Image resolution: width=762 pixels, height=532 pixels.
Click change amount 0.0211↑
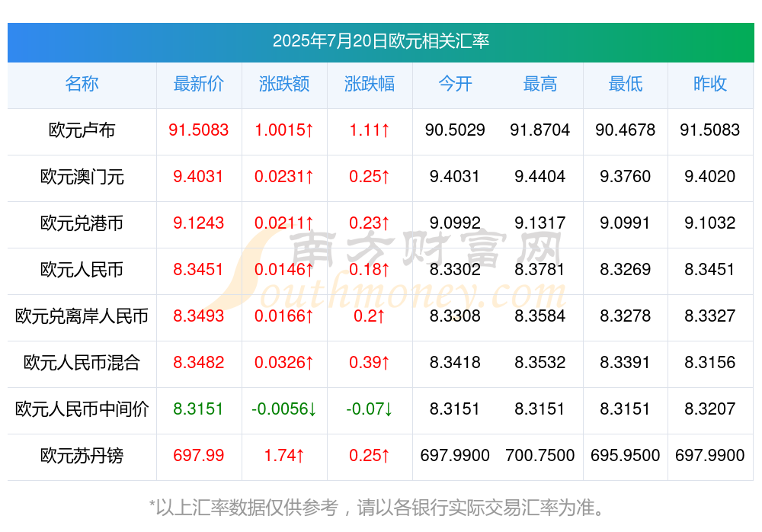coord(284,223)
